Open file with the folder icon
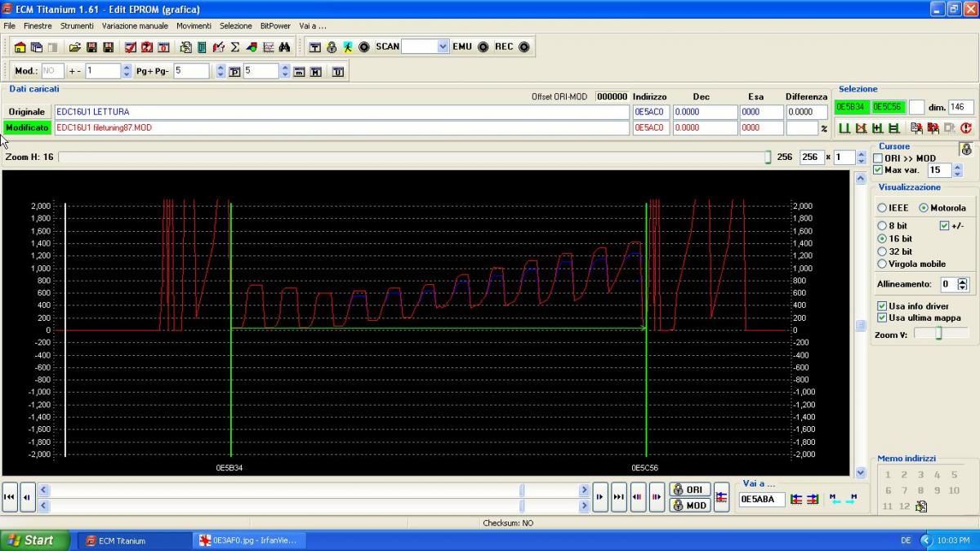 (74, 47)
